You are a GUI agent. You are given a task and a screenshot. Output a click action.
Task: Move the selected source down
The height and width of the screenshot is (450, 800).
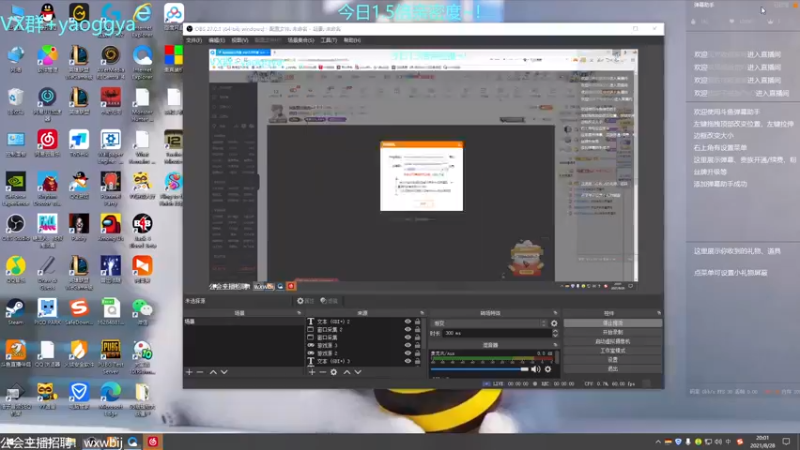point(358,372)
